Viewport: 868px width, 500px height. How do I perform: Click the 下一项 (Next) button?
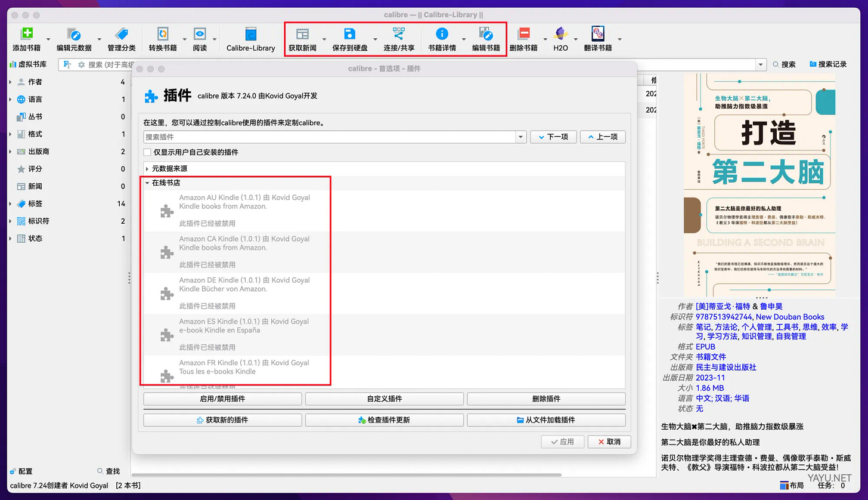[553, 137]
